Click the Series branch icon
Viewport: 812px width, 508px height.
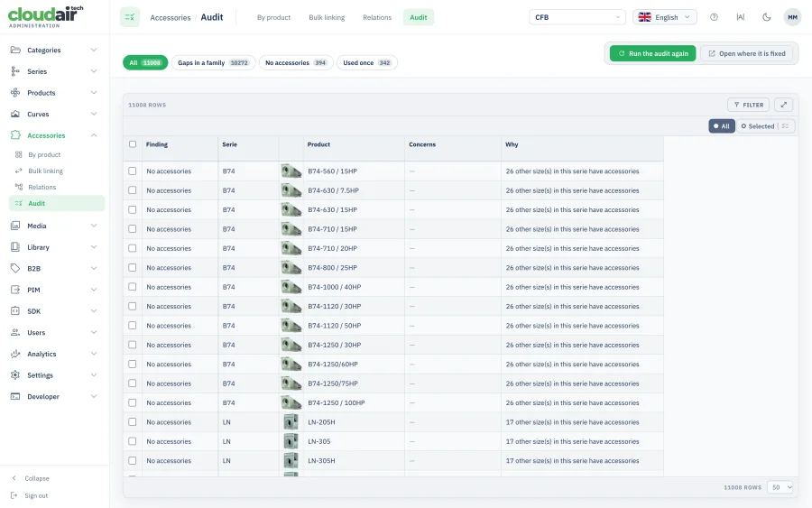coord(15,71)
